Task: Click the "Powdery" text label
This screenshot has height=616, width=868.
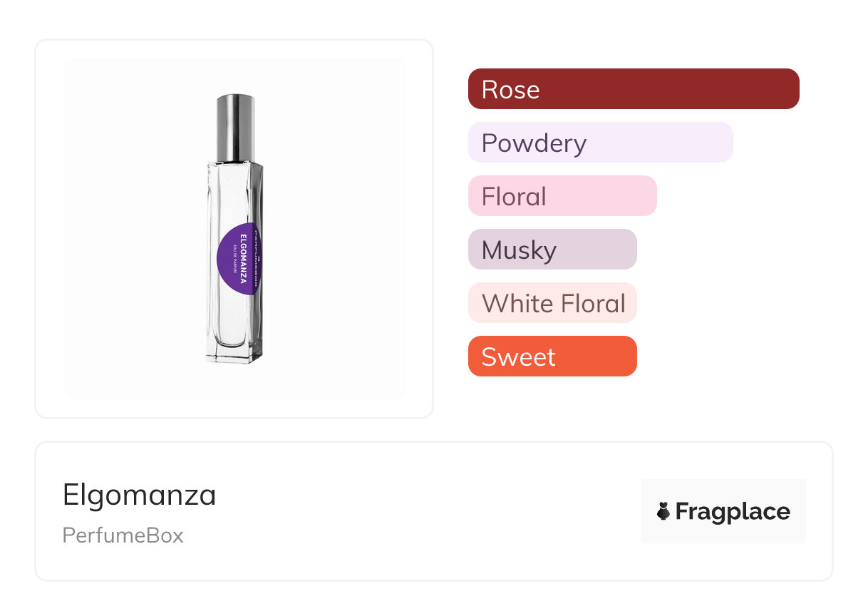Action: (534, 143)
